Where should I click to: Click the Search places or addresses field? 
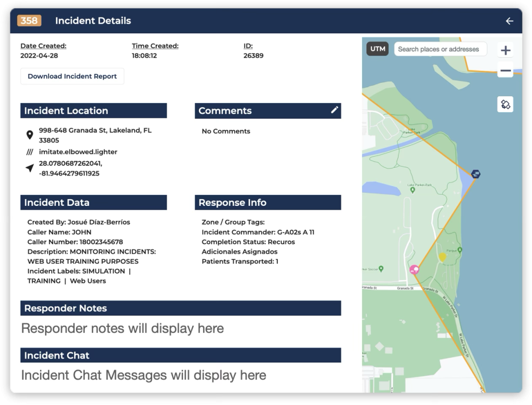tap(441, 49)
